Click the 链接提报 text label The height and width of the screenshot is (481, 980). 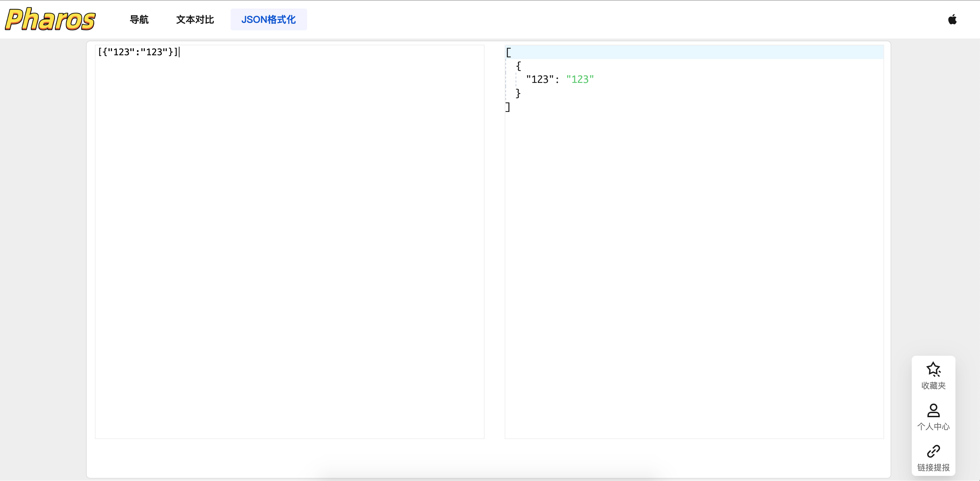(933, 468)
